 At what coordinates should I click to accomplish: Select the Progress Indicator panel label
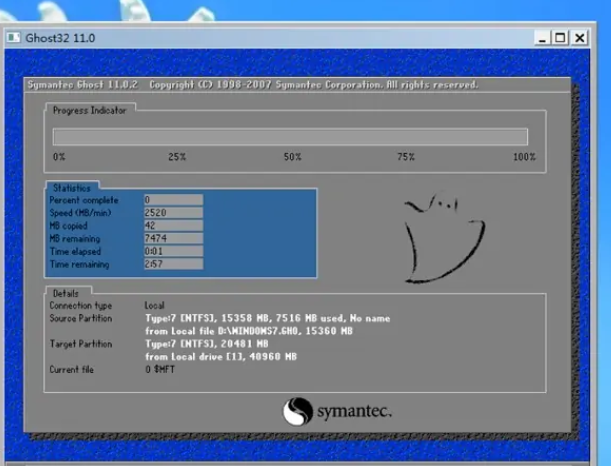90,111
